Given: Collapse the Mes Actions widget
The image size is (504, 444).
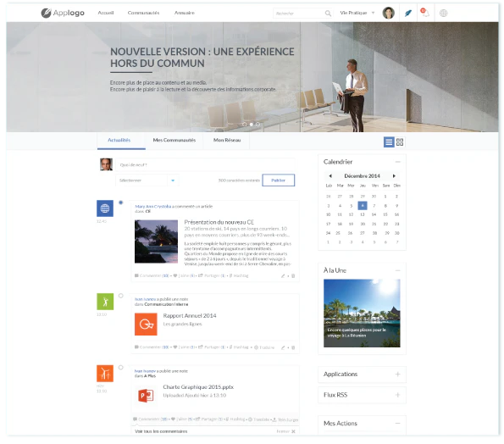Looking at the screenshot, I should (397, 424).
